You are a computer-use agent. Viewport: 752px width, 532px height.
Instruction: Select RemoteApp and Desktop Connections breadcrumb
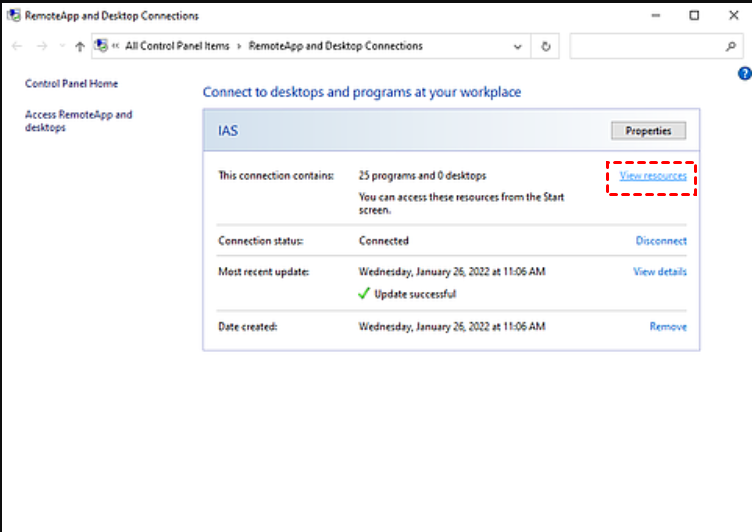point(335,46)
